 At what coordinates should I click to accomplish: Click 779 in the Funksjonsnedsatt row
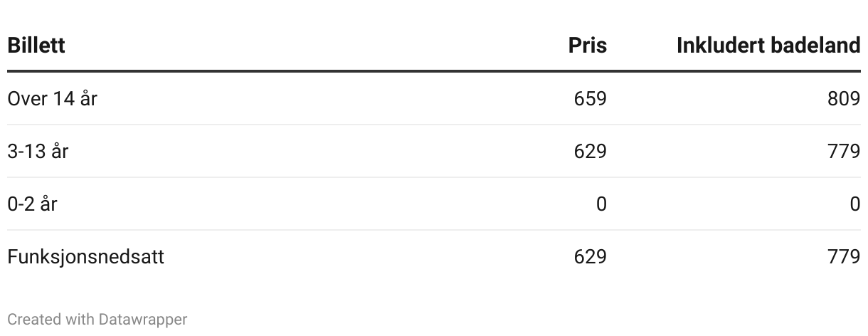(x=844, y=256)
